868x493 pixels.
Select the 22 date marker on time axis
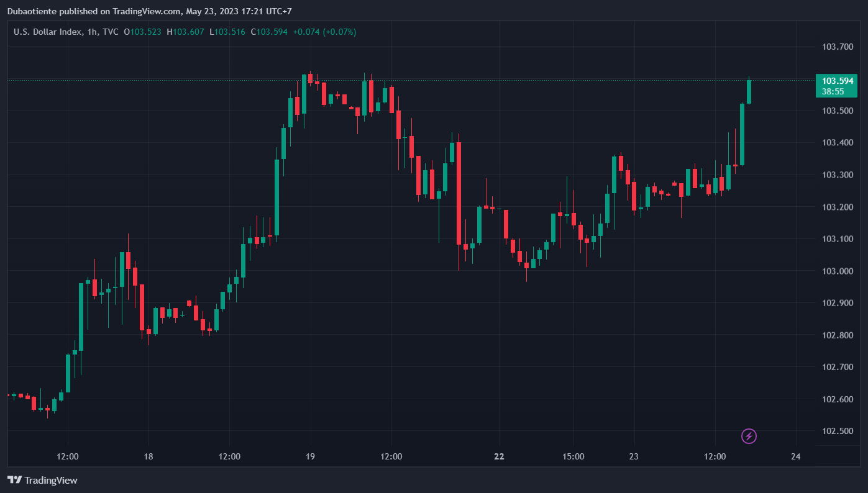(499, 457)
